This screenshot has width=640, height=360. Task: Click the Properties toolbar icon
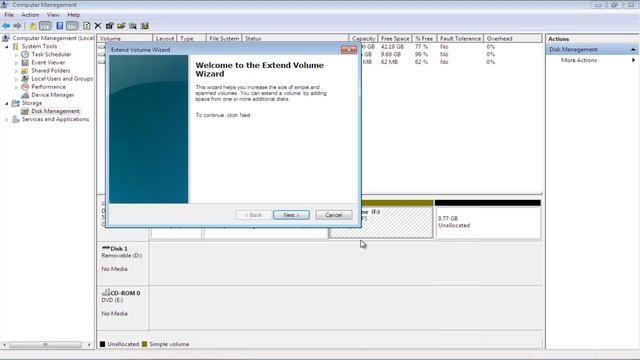coord(109,26)
